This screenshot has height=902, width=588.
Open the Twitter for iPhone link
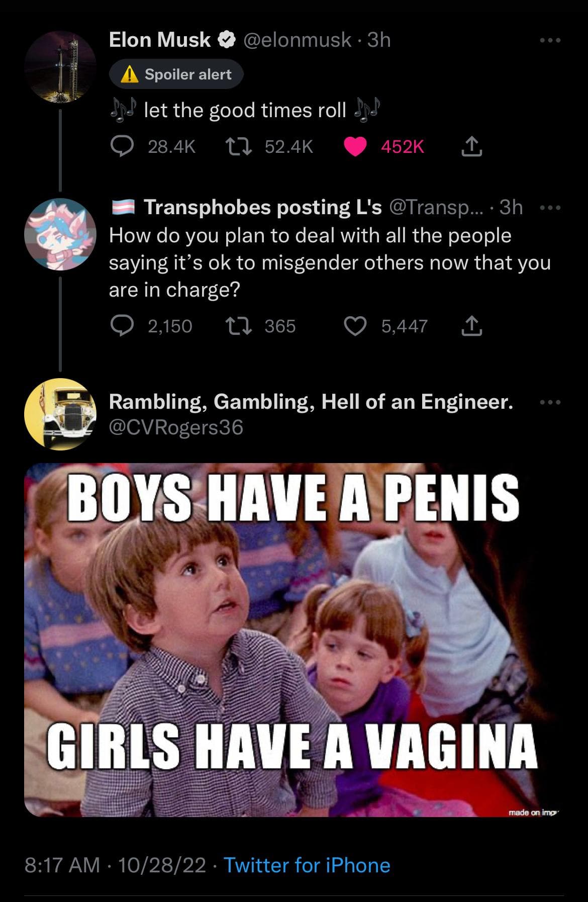[307, 865]
